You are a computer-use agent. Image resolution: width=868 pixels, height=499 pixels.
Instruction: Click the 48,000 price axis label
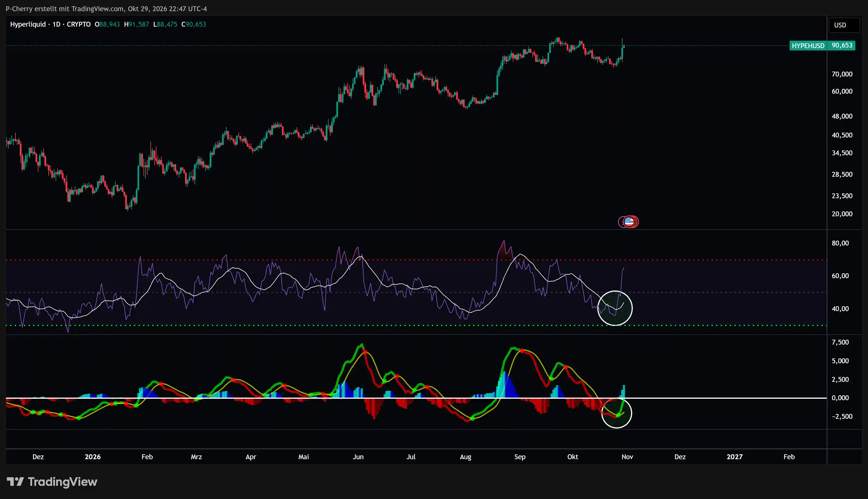coord(842,116)
